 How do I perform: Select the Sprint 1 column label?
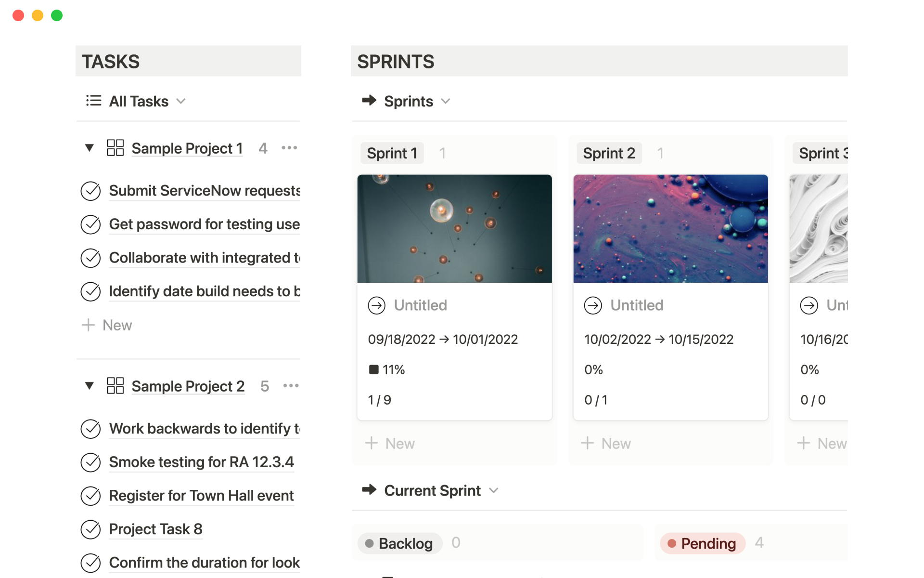click(x=392, y=153)
